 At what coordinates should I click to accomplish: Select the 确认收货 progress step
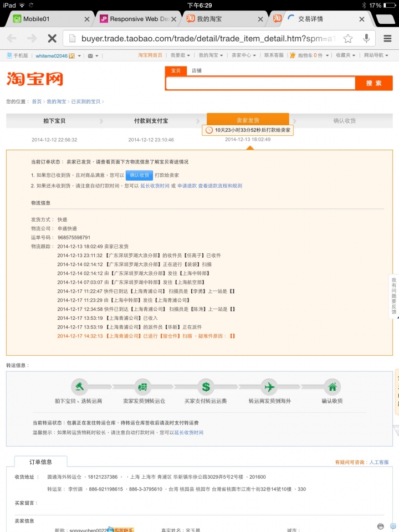tap(344, 121)
